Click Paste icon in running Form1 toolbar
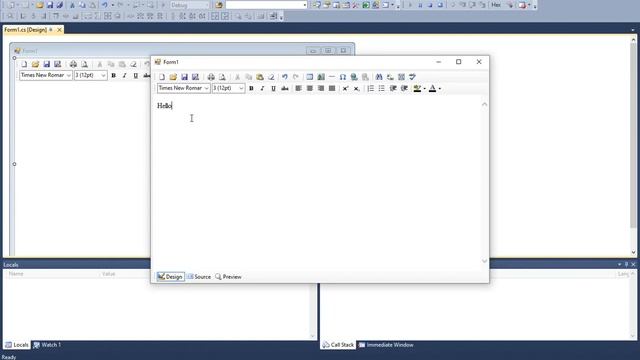 [260, 77]
